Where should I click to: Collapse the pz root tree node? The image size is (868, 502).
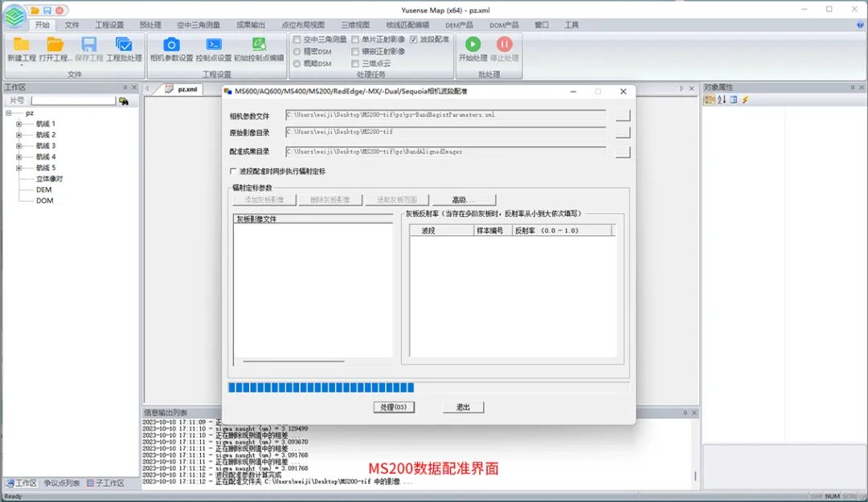click(9, 113)
